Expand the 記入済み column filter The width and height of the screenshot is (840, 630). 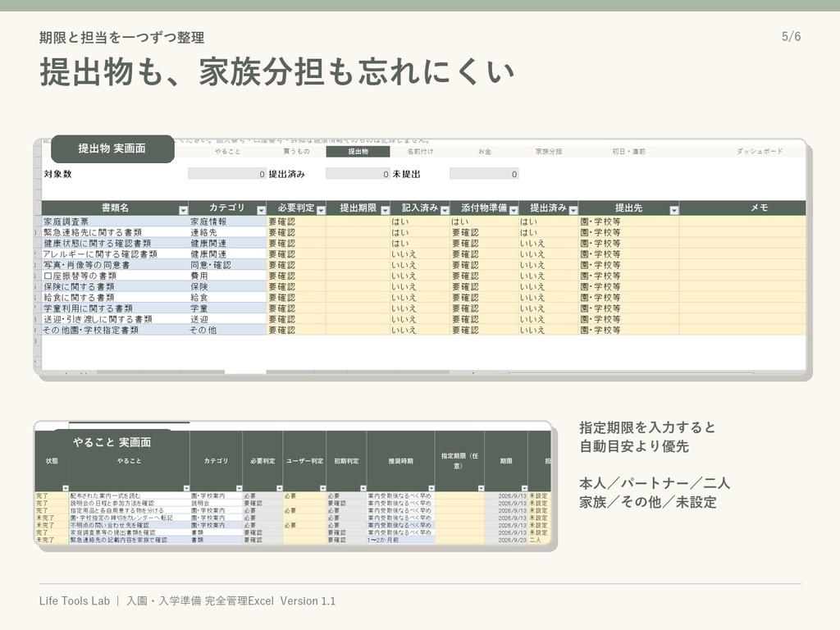tap(445, 211)
